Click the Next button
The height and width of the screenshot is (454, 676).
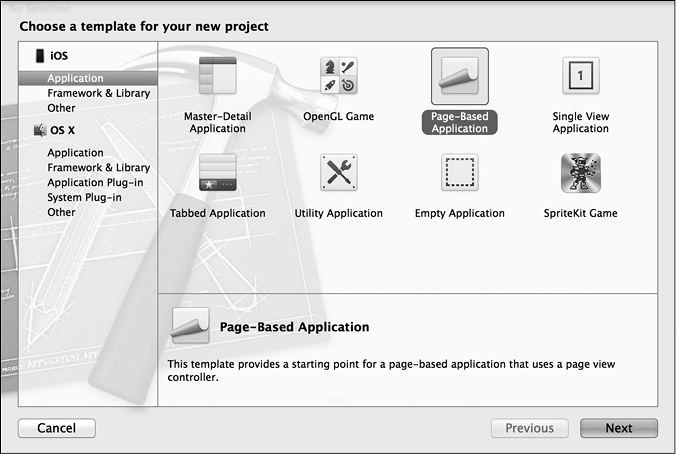point(619,428)
